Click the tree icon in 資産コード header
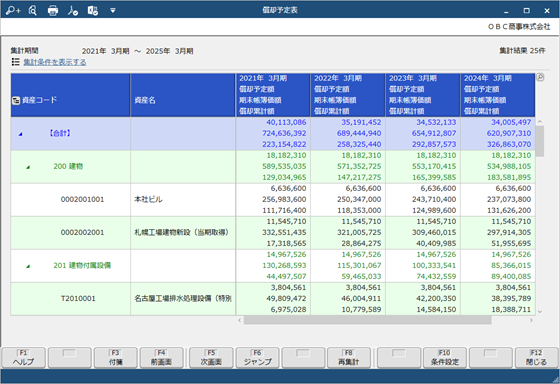Image resolution: width=560 pixels, height=384 pixels. pos(16,100)
